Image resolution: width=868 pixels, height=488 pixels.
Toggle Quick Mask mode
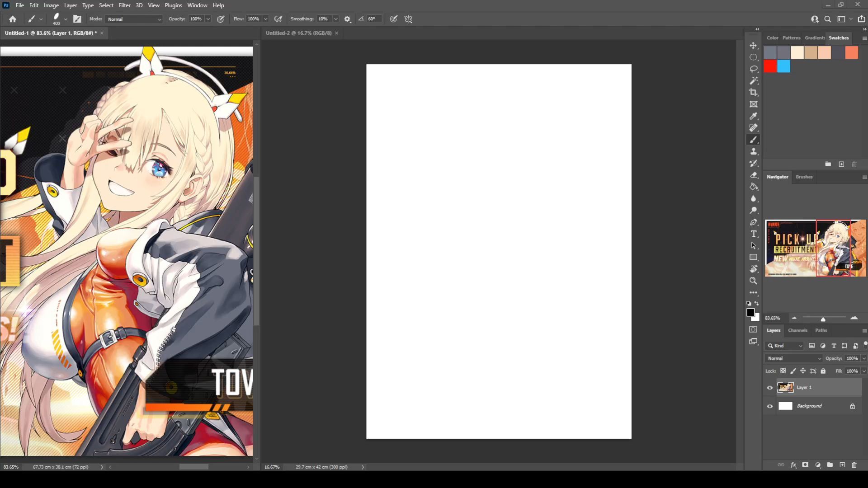coord(753,329)
